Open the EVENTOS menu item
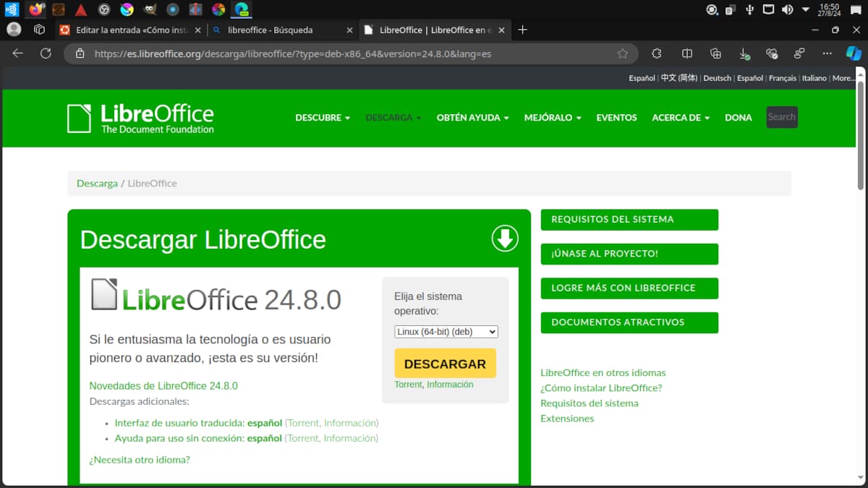The image size is (868, 488). tap(616, 118)
